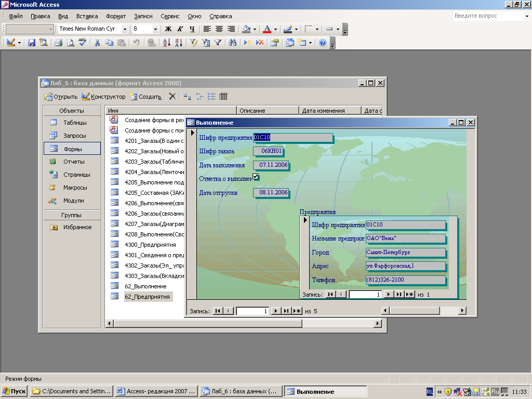532x399 pixels.
Task: Click the Конструктор button
Action: [x=103, y=97]
